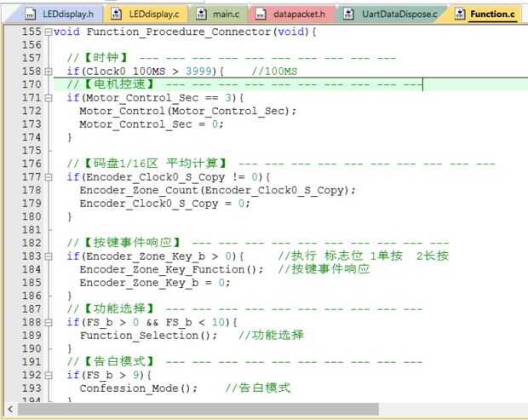Click the value 3999 in line 158
The height and width of the screenshot is (420, 528).
point(198,72)
